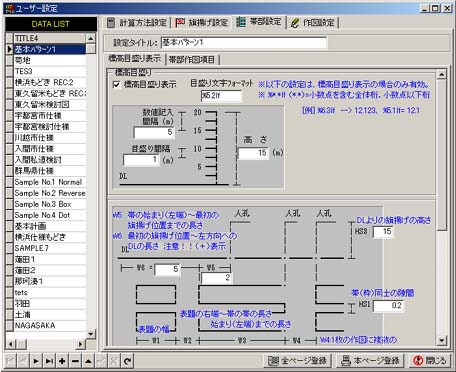
Task: Jump to last record navigator button
Action: point(49,361)
